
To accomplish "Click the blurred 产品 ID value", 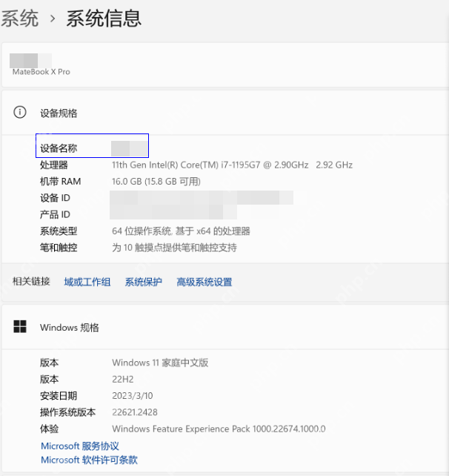I will click(x=173, y=212).
